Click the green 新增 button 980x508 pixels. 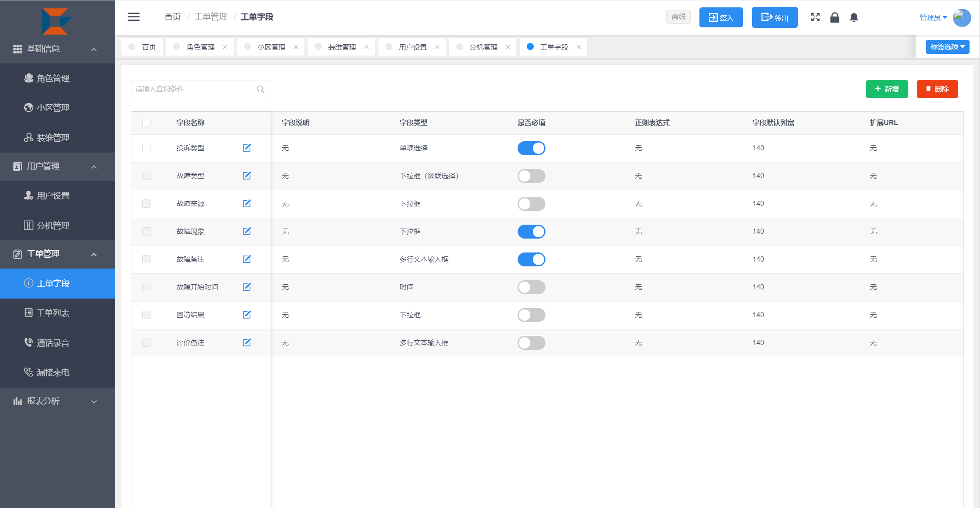pos(886,89)
